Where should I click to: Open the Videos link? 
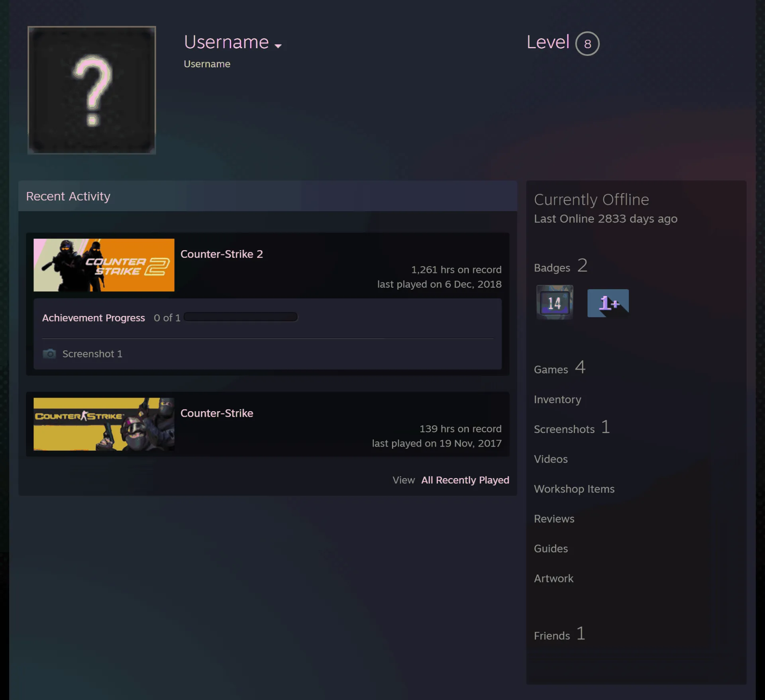point(551,459)
